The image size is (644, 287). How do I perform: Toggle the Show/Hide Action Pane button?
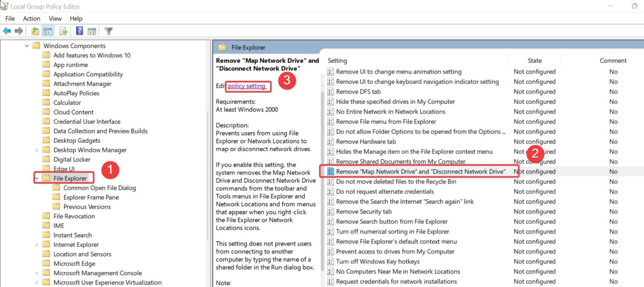coord(91,31)
